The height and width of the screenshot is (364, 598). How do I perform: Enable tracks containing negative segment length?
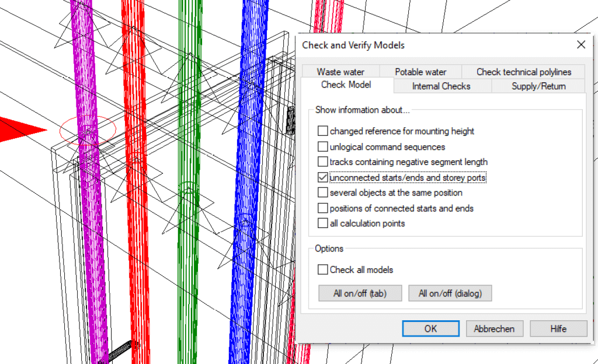point(323,162)
